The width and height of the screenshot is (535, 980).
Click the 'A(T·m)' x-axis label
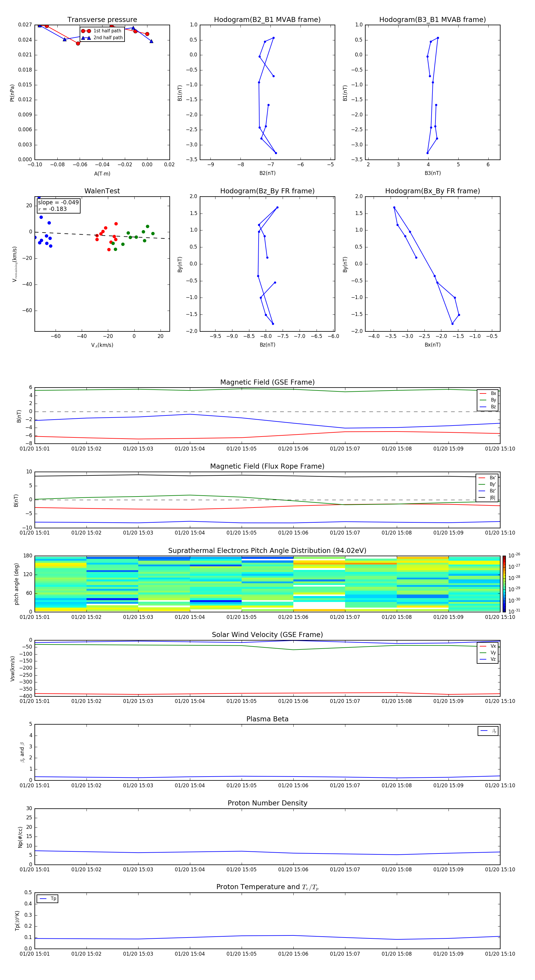(x=102, y=174)
